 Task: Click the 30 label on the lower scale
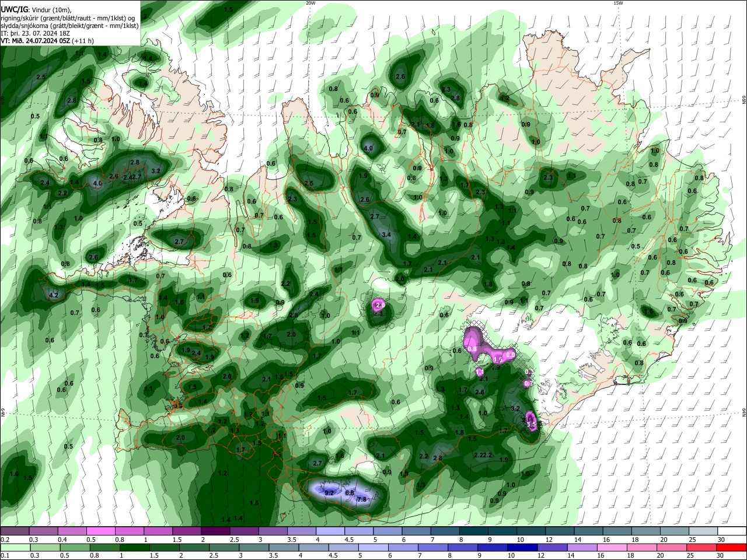[721, 555]
